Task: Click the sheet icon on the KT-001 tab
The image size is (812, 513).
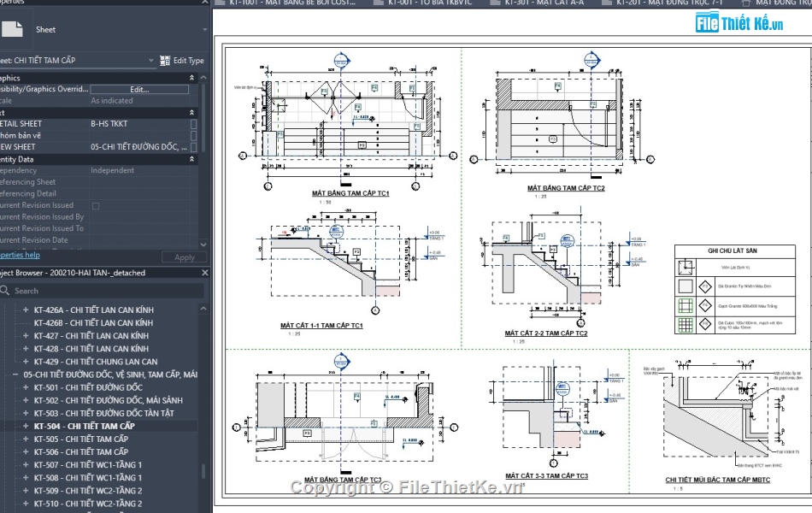Action: click(380, 3)
